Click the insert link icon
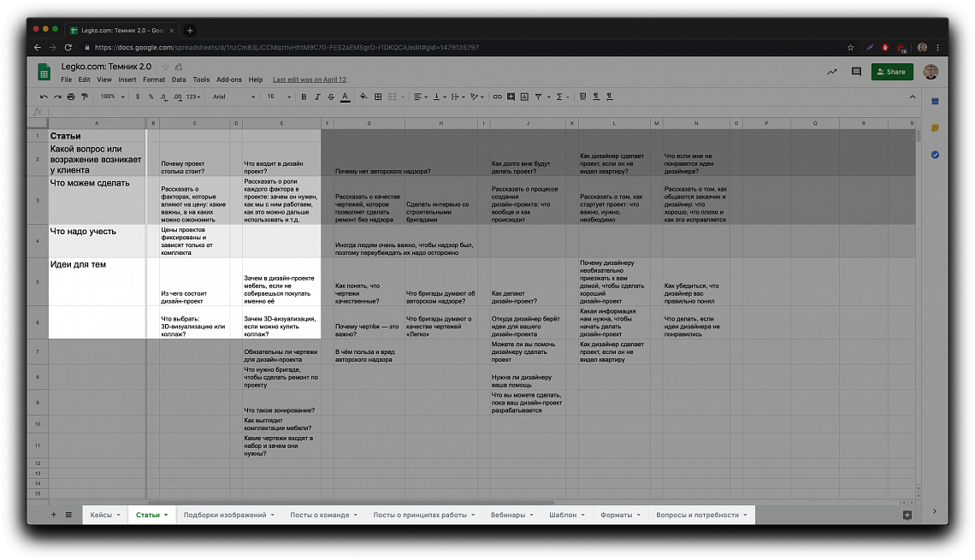 498,97
